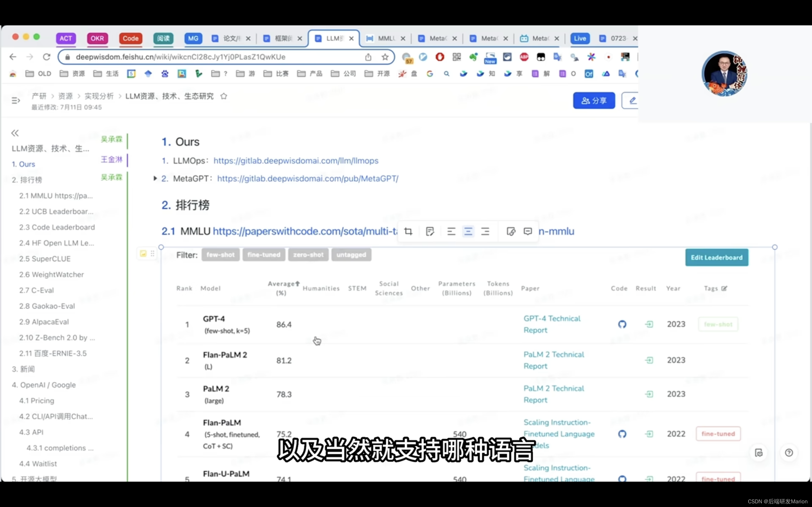Screen dimensions: 812x507
Task: Select the 论文 browser tab
Action: tap(229, 38)
